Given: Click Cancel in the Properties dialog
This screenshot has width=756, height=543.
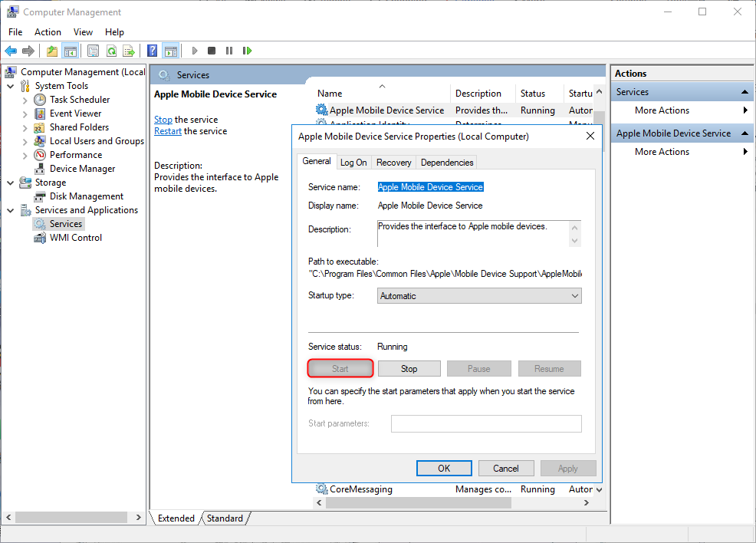Looking at the screenshot, I should pos(506,469).
